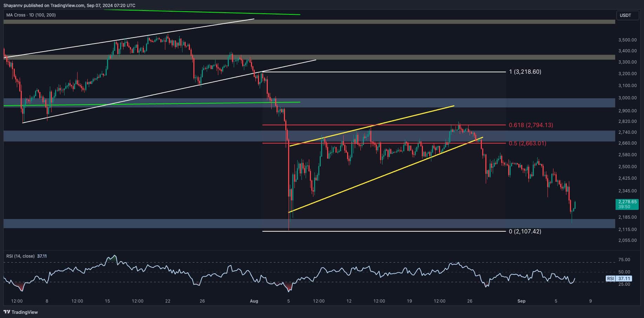Click the Aug marker on the time axis
The height and width of the screenshot is (318, 644).
[x=254, y=301]
